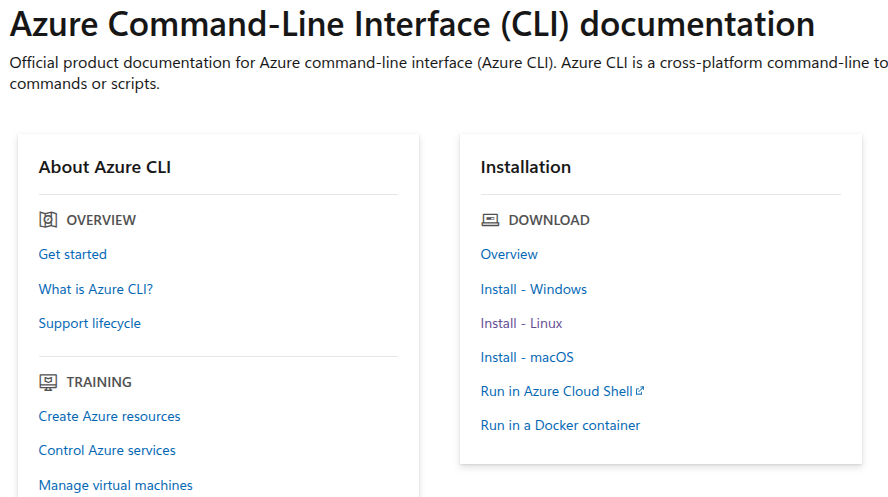Open the Installation Overview link
888x497 pixels.
509,255
